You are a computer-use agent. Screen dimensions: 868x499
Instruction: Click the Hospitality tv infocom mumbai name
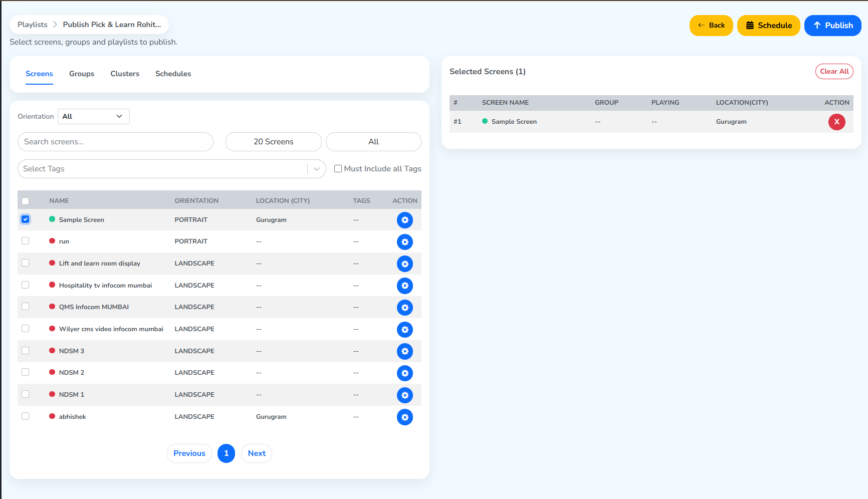(x=105, y=286)
